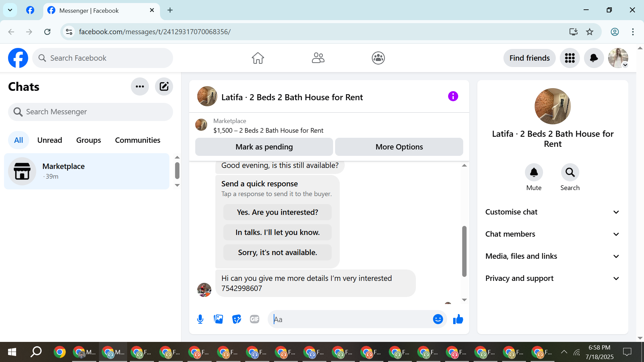Mute this conversation

[534, 173]
